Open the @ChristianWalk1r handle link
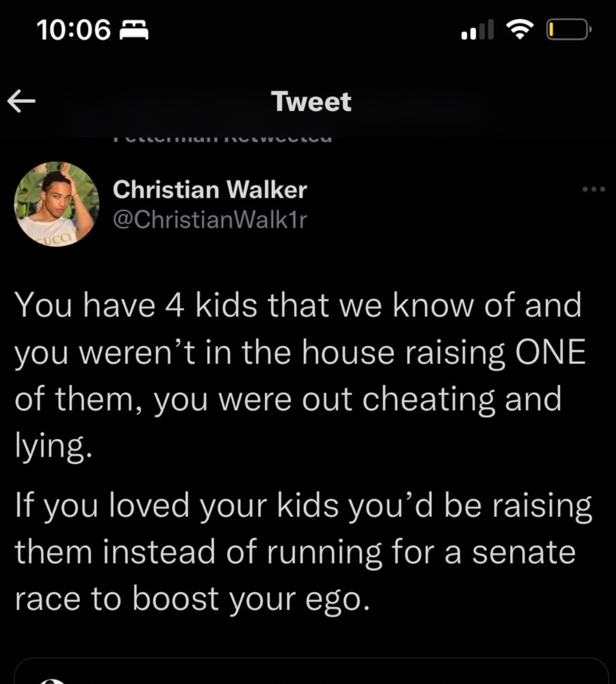 210,220
